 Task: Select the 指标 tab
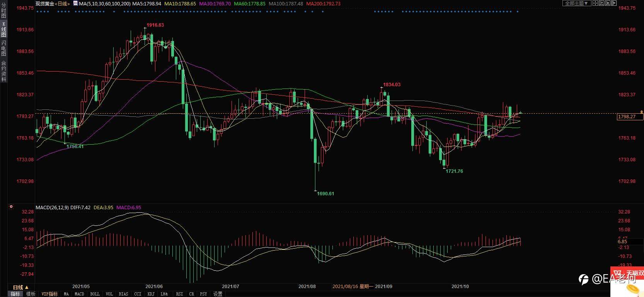point(15,294)
